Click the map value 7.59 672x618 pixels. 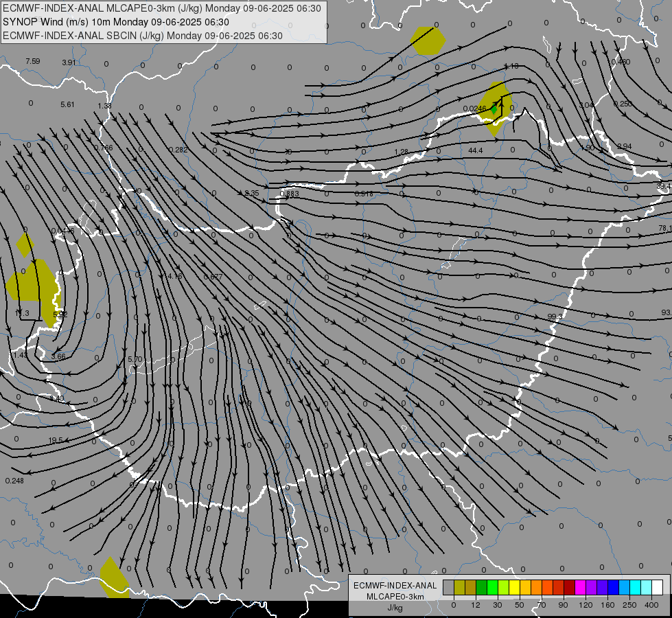point(32,61)
